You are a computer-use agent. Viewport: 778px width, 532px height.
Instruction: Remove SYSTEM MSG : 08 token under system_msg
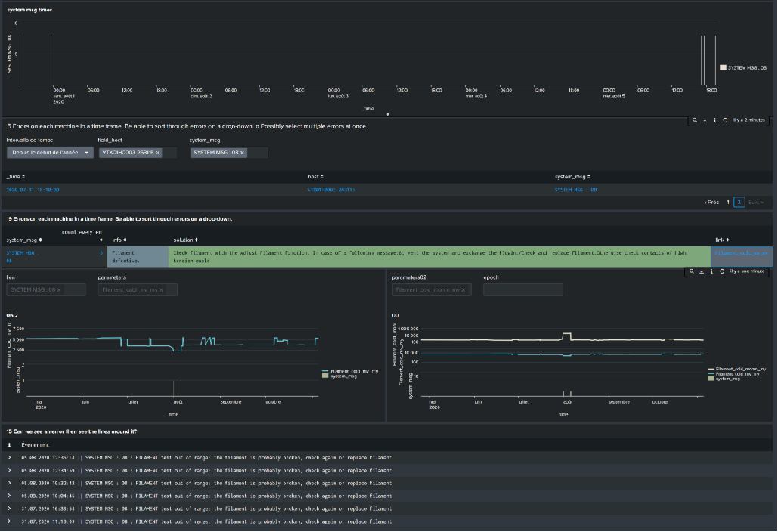coord(243,153)
